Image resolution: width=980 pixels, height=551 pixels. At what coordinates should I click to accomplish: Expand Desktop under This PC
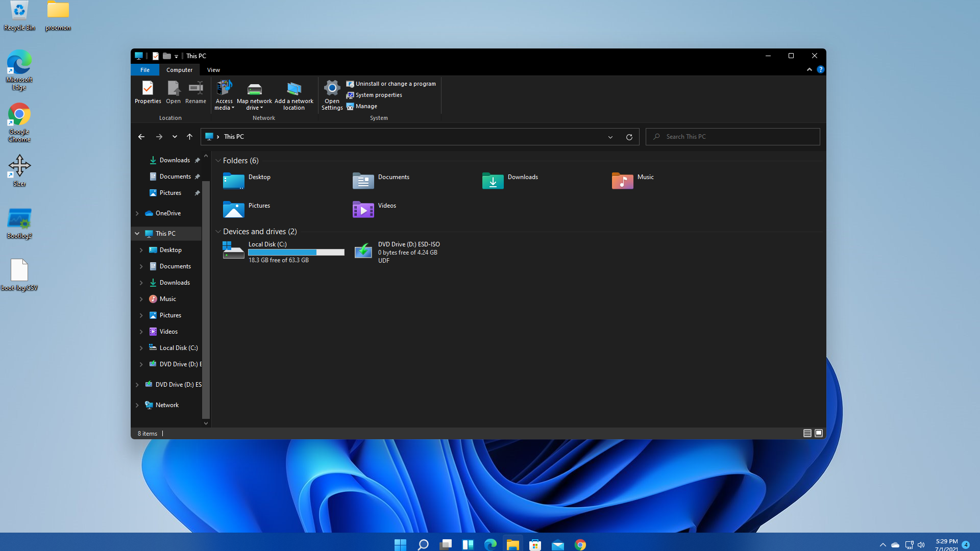click(x=141, y=250)
